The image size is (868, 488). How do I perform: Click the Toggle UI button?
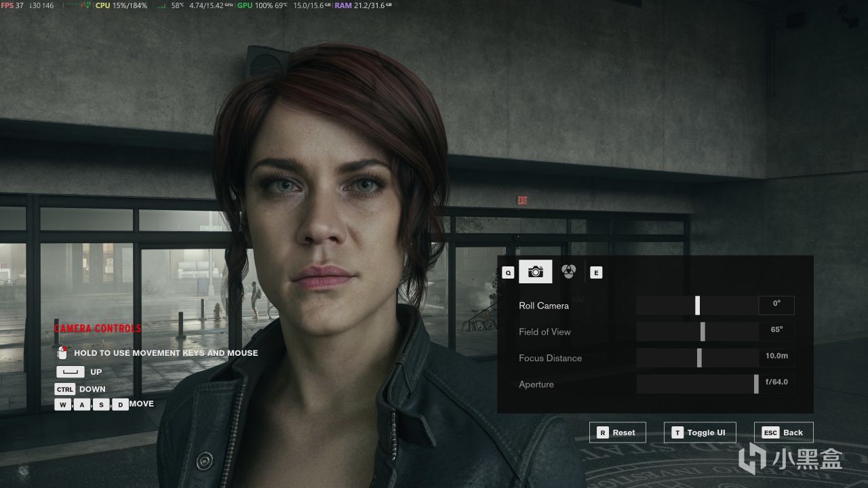pyautogui.click(x=700, y=432)
